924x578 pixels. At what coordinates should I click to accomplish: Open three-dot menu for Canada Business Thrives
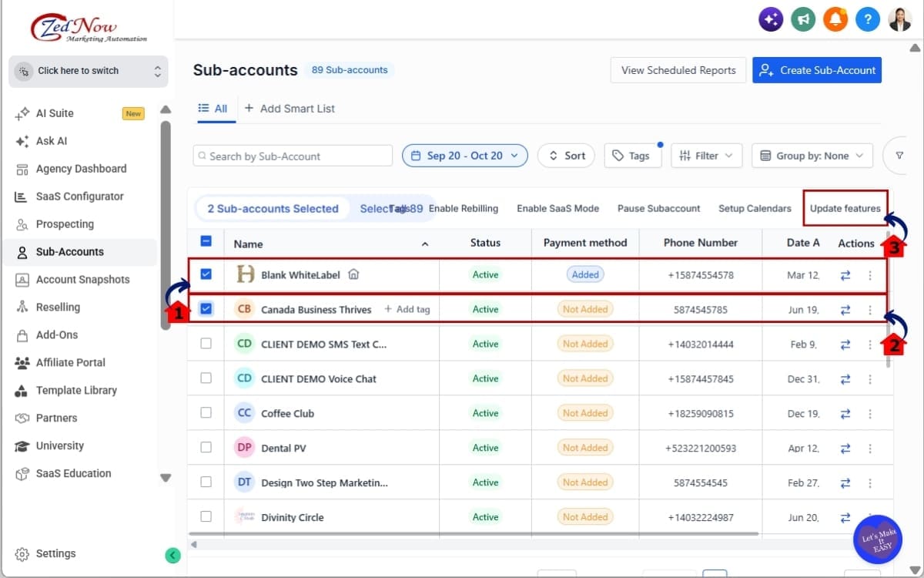(870, 310)
